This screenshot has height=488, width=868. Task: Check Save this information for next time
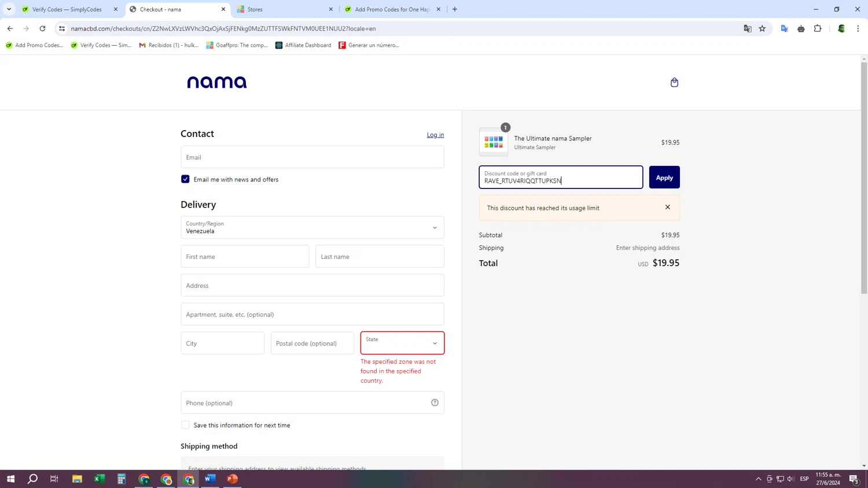(185, 425)
